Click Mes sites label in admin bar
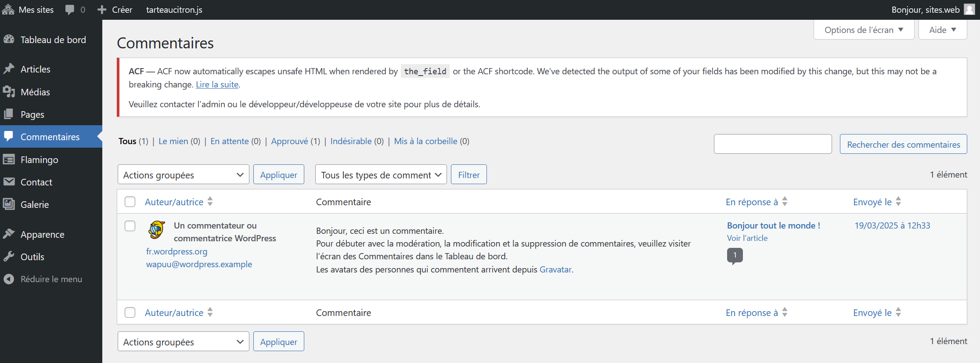 [36, 10]
